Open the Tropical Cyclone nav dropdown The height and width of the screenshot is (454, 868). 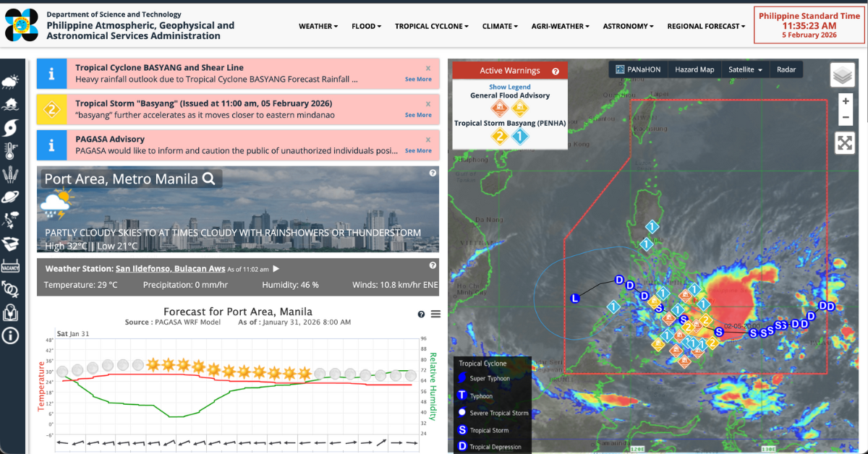click(x=432, y=26)
